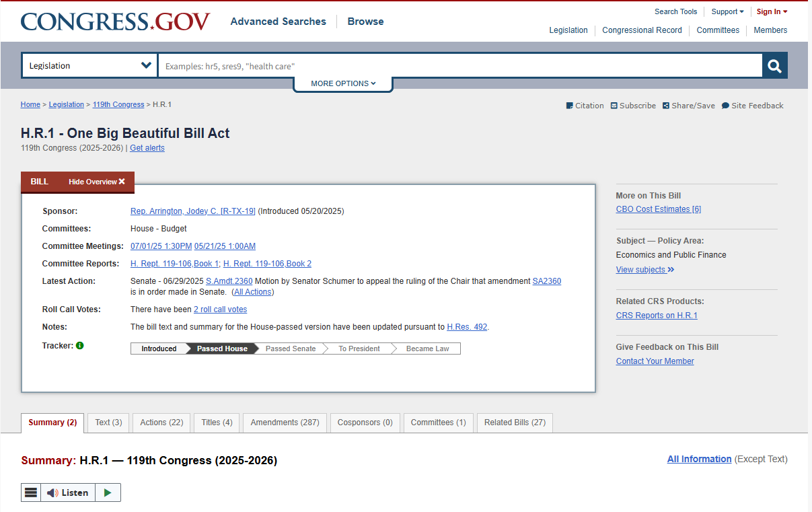This screenshot has width=812, height=512.
Task: Go to Legislation in top navigation
Action: (568, 30)
